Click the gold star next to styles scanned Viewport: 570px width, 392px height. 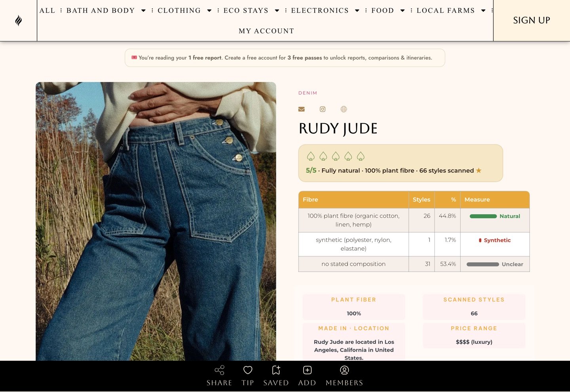479,170
